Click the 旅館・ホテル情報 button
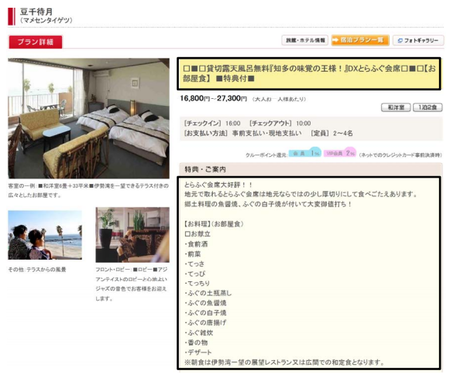This screenshot has height=374, width=450. pos(305,40)
